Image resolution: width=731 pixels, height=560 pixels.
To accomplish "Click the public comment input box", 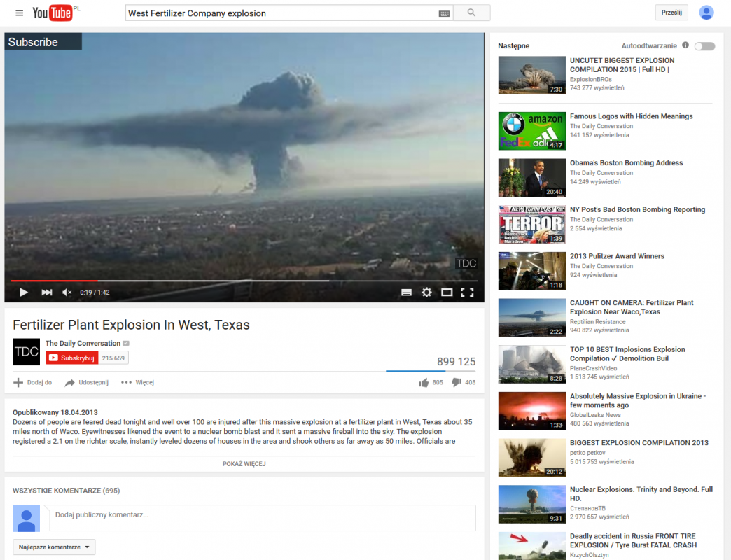I will (x=263, y=517).
